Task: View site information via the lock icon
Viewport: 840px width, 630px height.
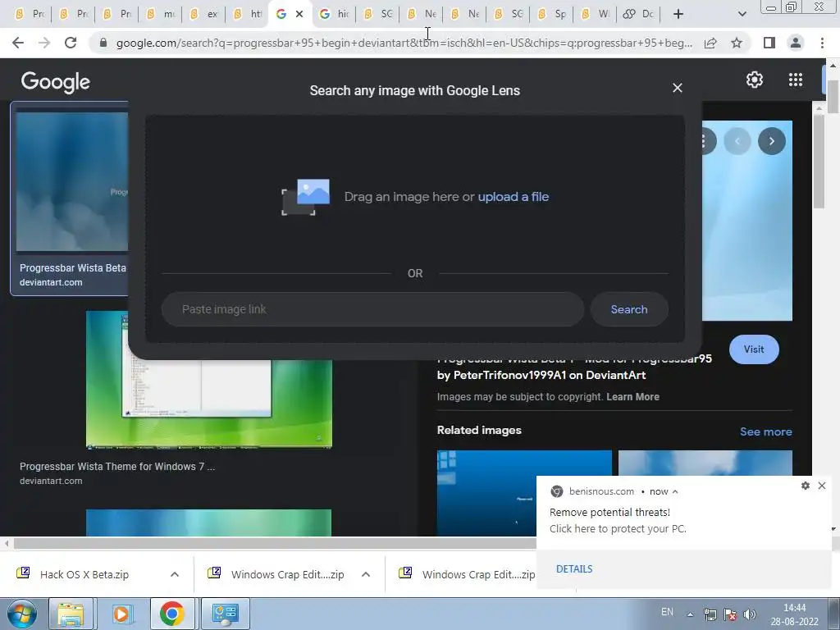Action: [x=103, y=43]
